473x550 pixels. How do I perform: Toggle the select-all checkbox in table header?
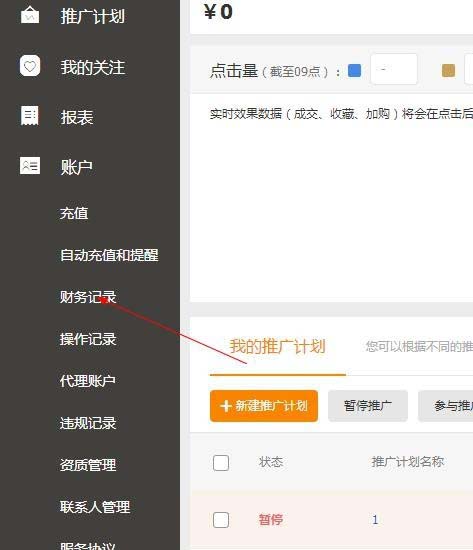[221, 463]
